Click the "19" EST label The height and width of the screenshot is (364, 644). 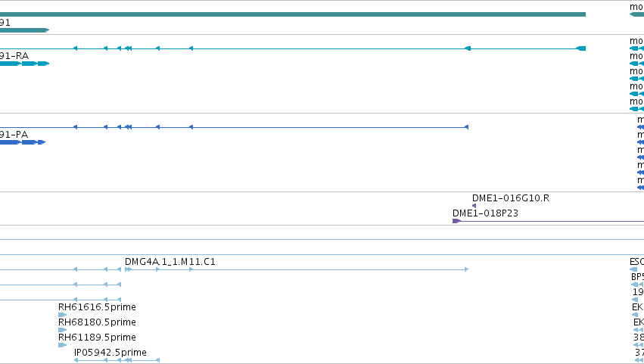(x=638, y=292)
